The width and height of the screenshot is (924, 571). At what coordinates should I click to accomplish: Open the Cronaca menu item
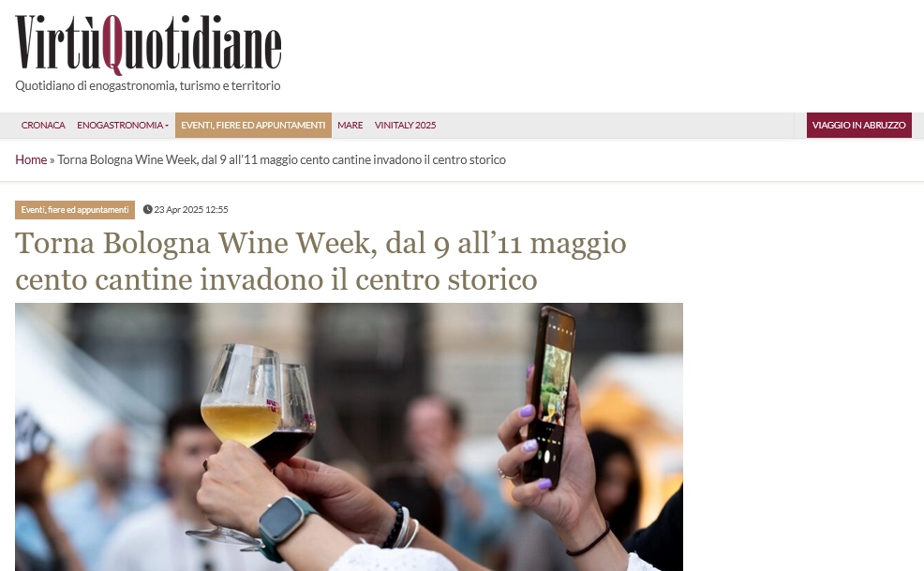coord(43,125)
